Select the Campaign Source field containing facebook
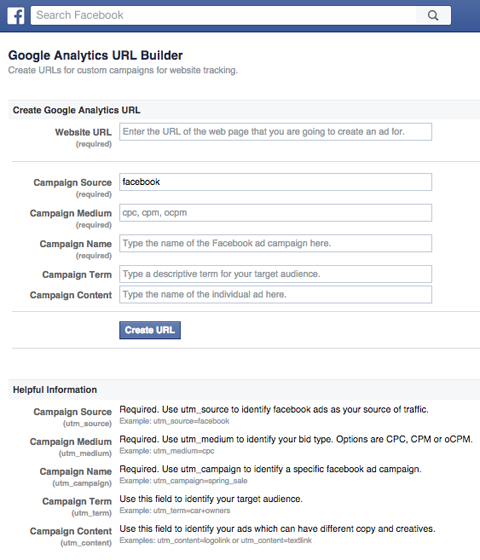Viewport: 480px width, 560px height. 275,182
